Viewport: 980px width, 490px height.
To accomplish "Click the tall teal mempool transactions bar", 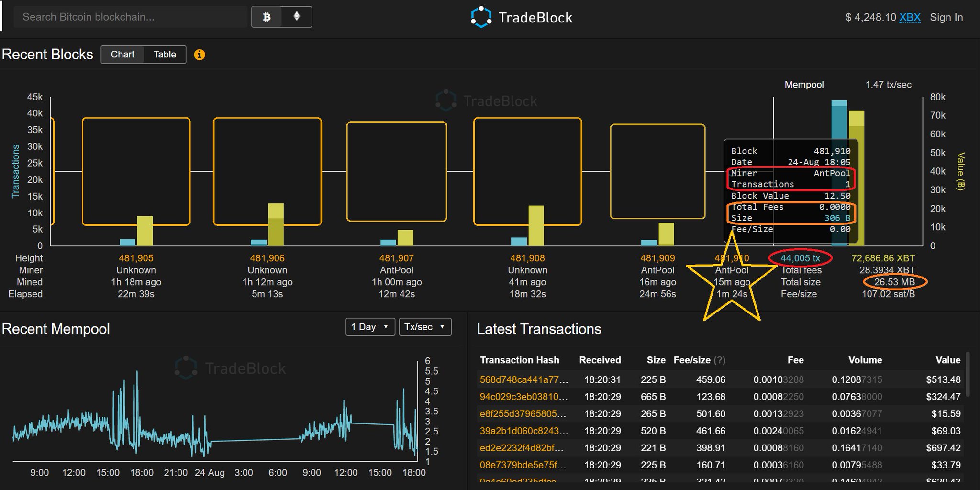I will (x=839, y=173).
